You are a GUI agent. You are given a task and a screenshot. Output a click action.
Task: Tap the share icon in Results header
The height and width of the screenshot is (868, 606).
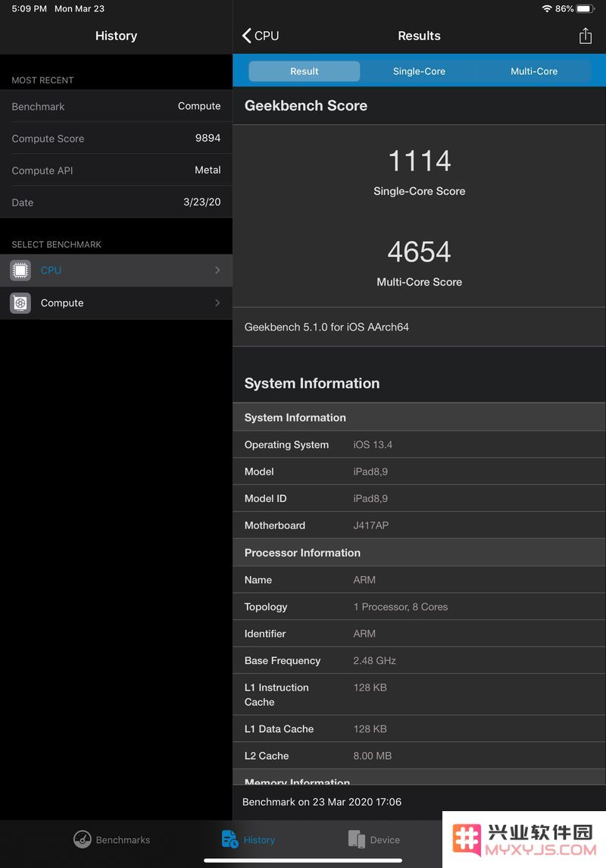click(x=585, y=36)
